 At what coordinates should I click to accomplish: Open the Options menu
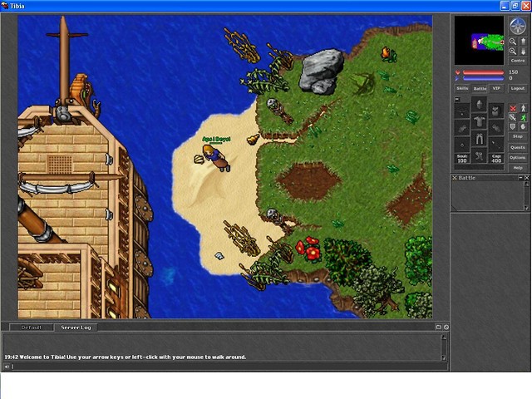[x=517, y=157]
